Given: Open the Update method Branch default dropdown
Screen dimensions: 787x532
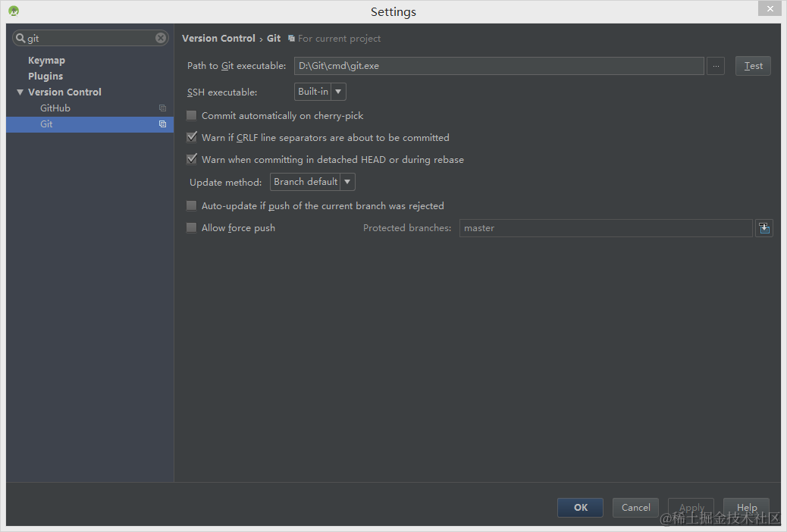Looking at the screenshot, I should point(312,182).
